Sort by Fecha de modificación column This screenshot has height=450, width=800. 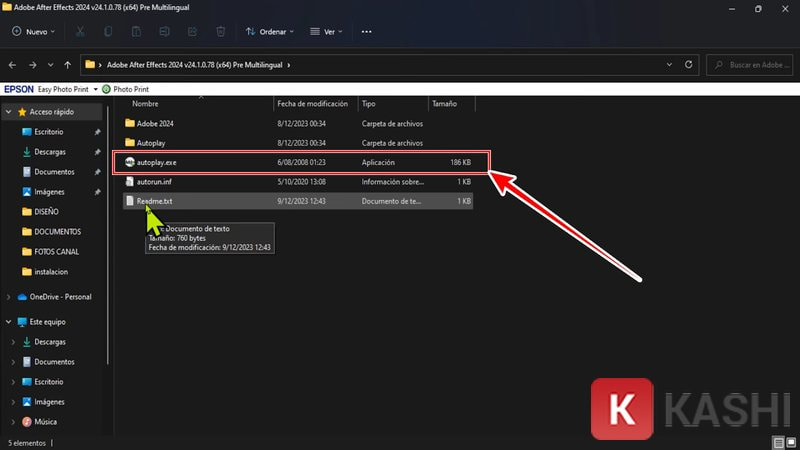click(x=312, y=104)
